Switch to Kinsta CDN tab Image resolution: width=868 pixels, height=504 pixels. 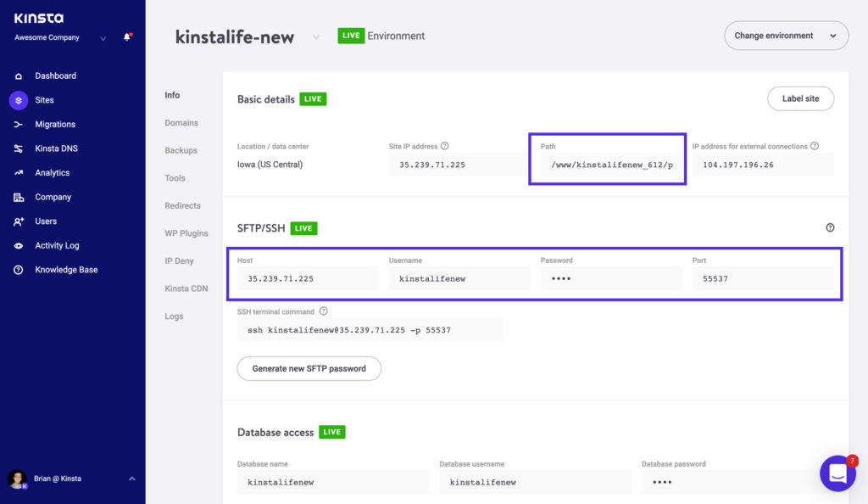click(186, 289)
